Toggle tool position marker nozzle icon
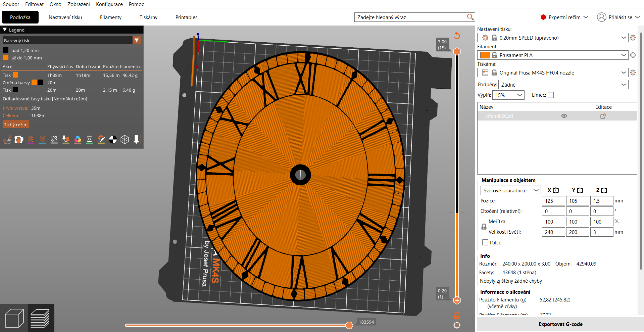644x332 pixels. (x=136, y=140)
